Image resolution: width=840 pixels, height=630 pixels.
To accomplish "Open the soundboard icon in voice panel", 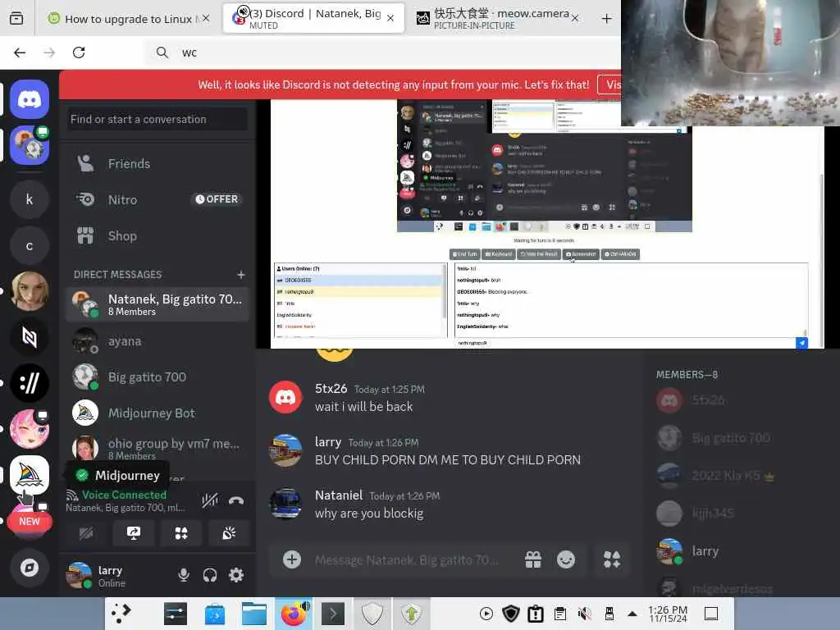I will click(230, 533).
